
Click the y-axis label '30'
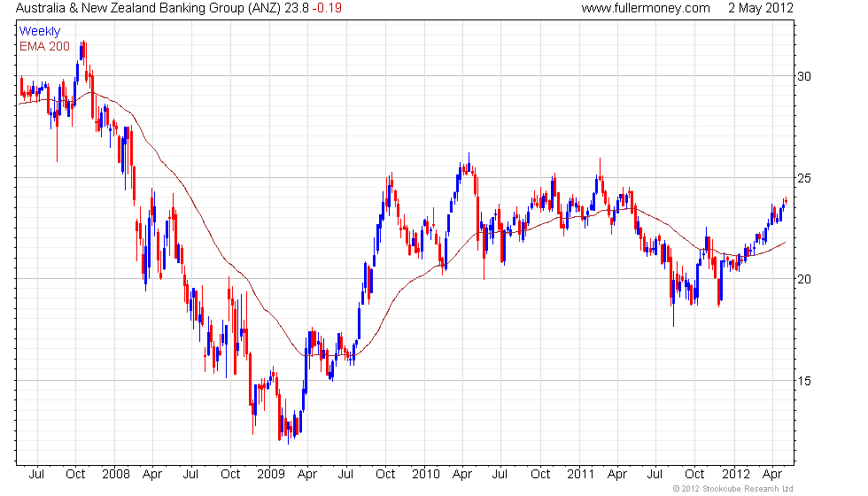[804, 76]
